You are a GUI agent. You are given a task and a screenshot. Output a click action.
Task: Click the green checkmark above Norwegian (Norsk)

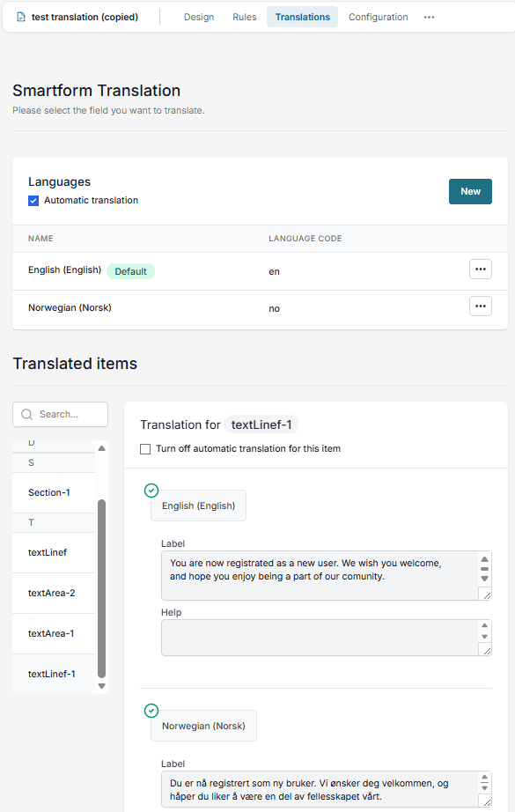tap(151, 711)
